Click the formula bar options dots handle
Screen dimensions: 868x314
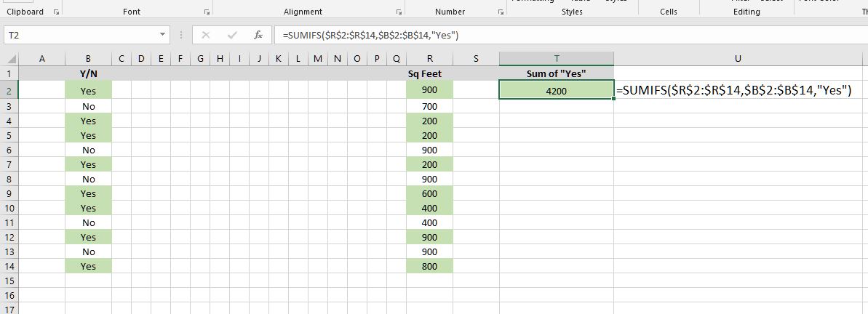(x=181, y=35)
